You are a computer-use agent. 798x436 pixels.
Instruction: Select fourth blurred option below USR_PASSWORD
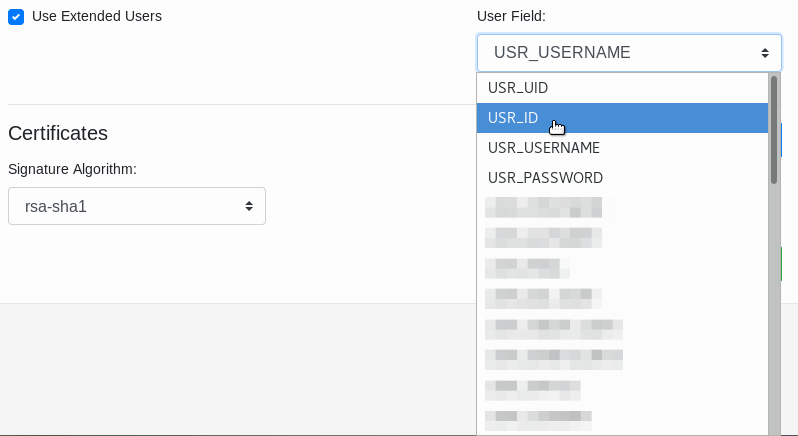click(544, 298)
